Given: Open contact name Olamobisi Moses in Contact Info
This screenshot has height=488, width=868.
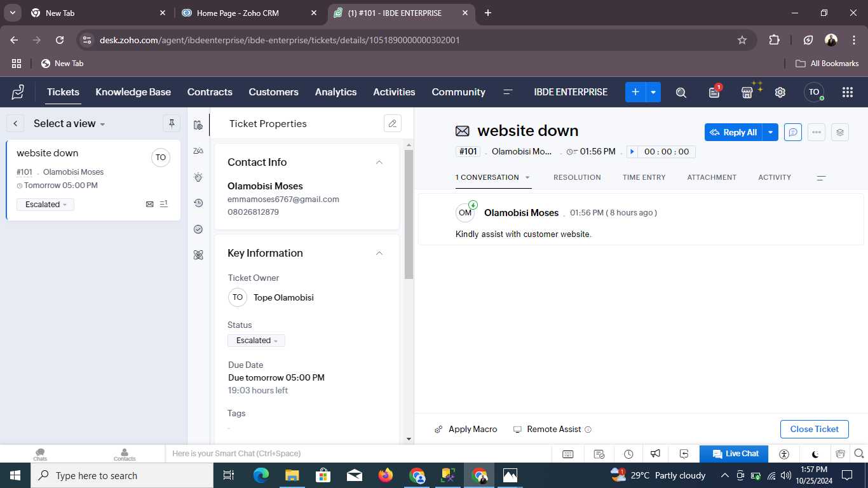Looking at the screenshot, I should pyautogui.click(x=265, y=186).
